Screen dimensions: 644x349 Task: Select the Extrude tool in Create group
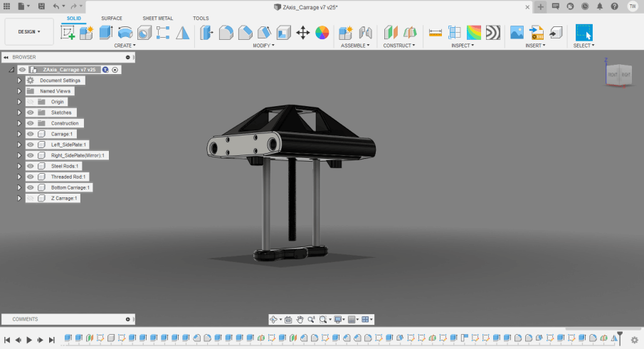(106, 33)
